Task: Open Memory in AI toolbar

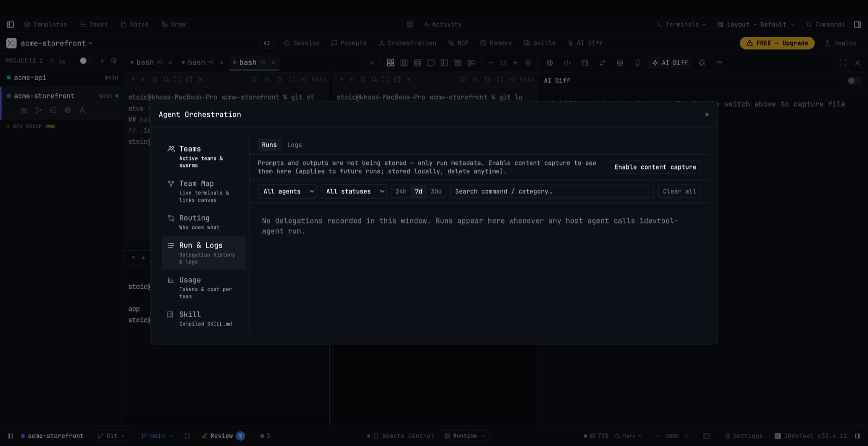Action: (496, 43)
